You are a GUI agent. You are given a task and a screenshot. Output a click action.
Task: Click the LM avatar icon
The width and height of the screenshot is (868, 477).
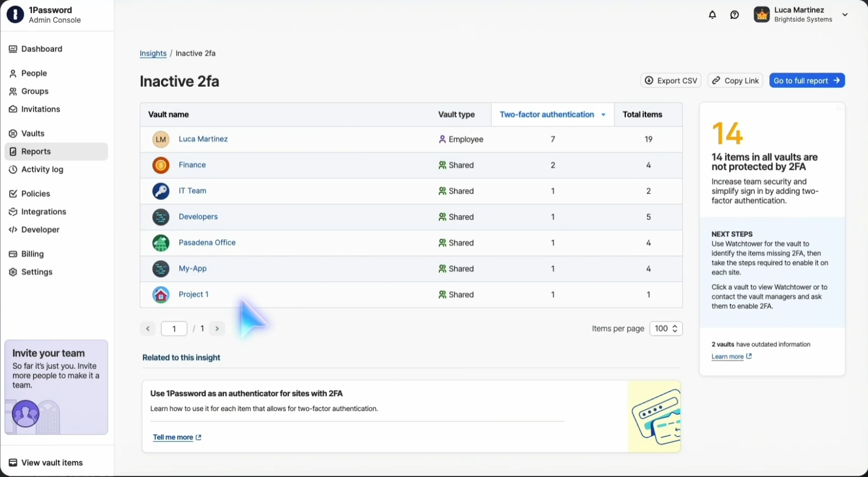coord(161,139)
